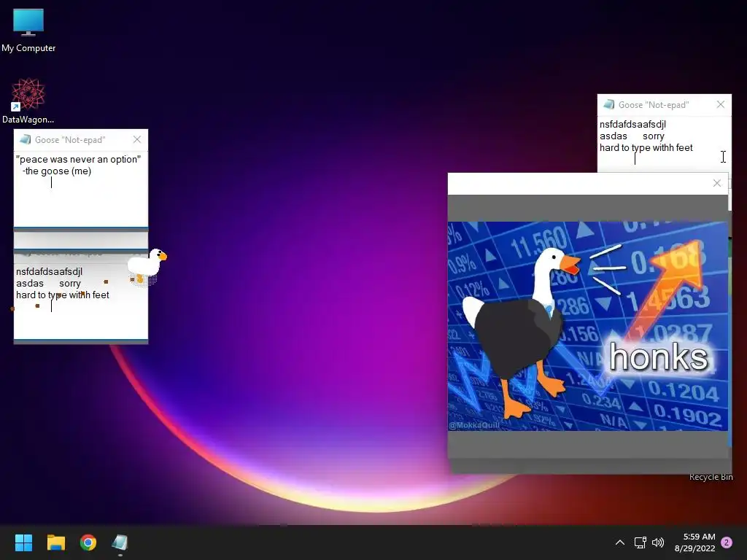Click the notepad icon in peace quote window title
Screen dimensions: 747x560
(x=26, y=139)
